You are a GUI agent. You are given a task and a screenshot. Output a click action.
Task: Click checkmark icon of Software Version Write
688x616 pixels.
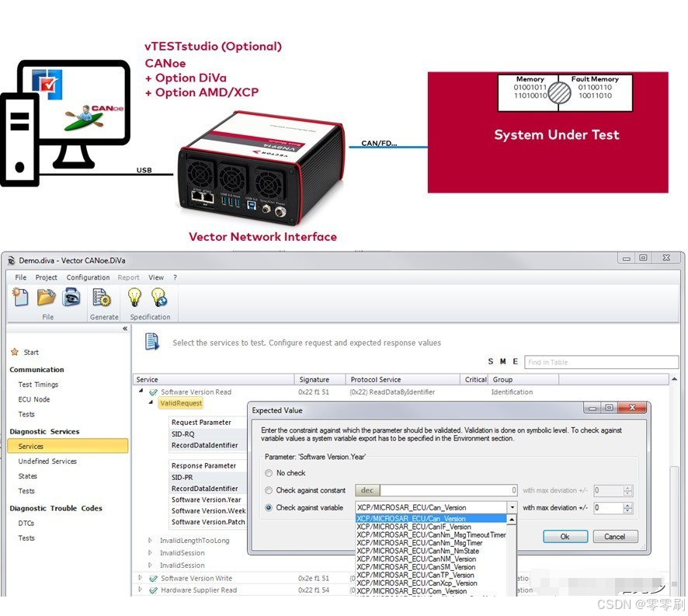tap(153, 579)
